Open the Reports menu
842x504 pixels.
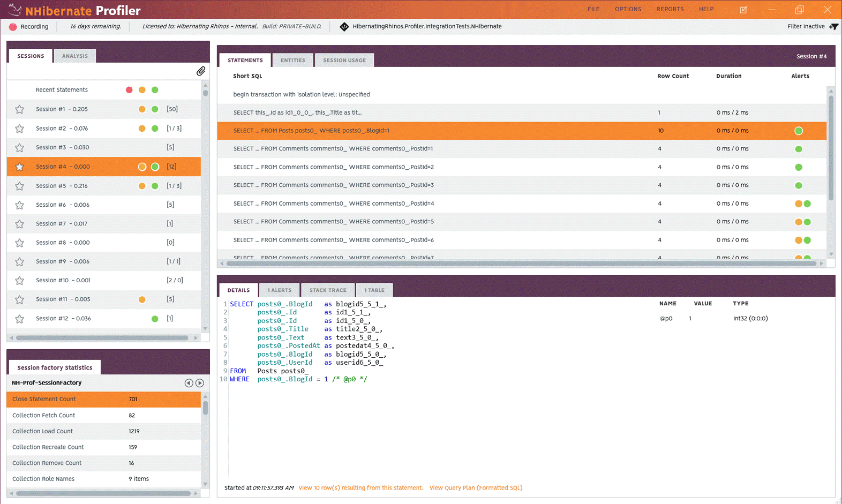point(670,9)
